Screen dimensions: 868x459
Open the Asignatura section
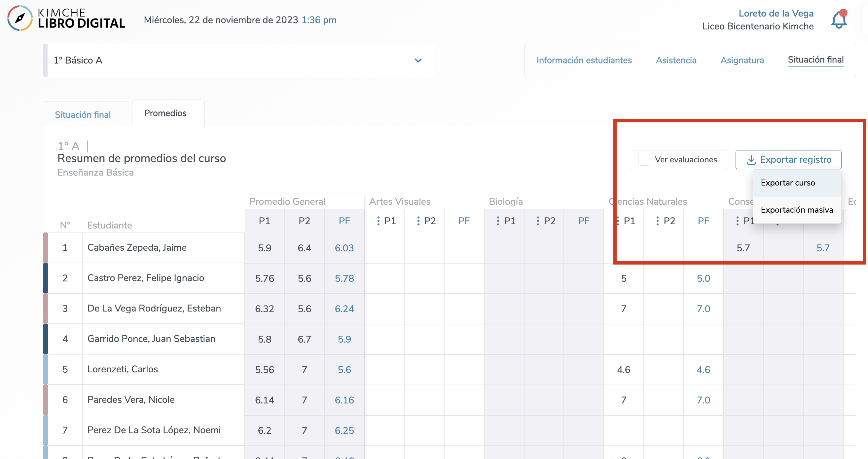click(741, 61)
